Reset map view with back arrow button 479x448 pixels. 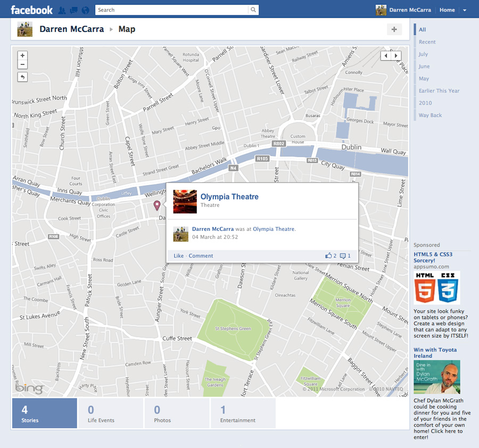[x=22, y=77]
